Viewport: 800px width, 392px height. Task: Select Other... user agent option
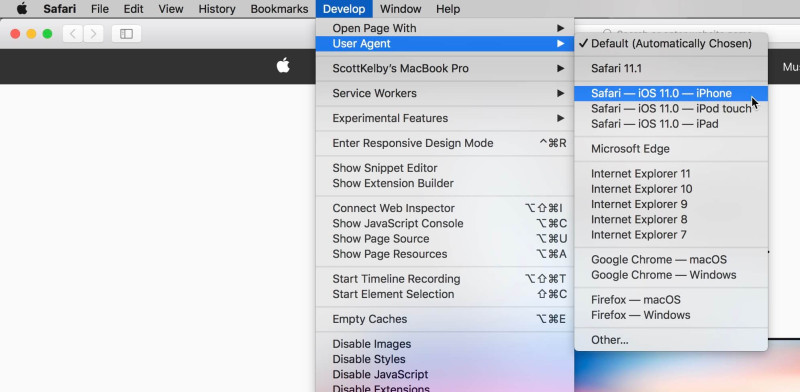pyautogui.click(x=671, y=340)
